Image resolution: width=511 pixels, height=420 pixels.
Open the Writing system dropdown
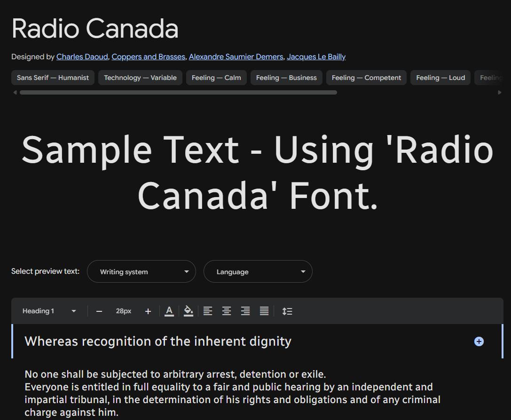click(x=142, y=271)
